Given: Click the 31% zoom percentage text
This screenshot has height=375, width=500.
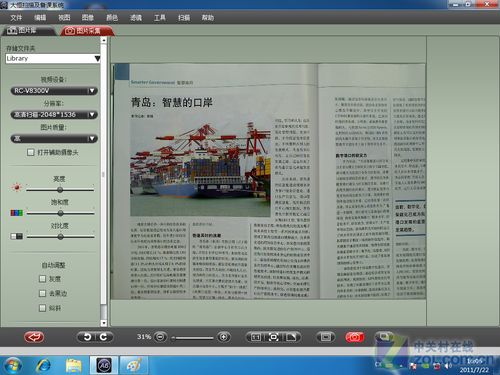Looking at the screenshot, I should point(144,337).
